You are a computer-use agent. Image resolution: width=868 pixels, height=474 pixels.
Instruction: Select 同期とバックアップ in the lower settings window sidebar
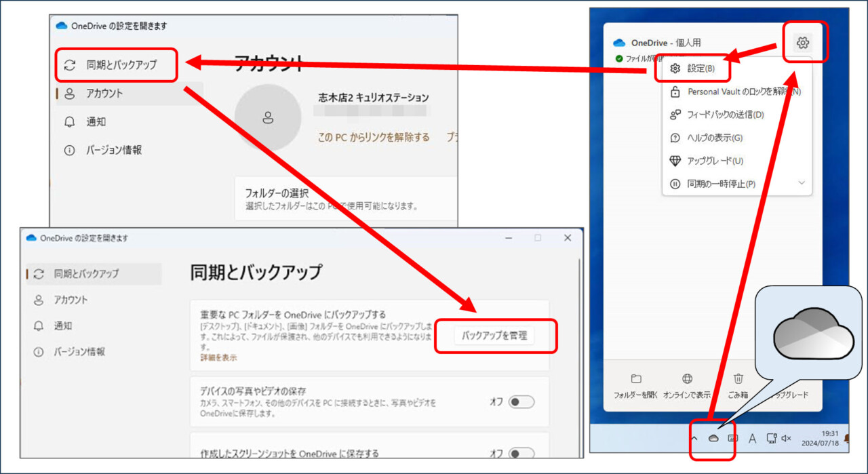[94, 274]
